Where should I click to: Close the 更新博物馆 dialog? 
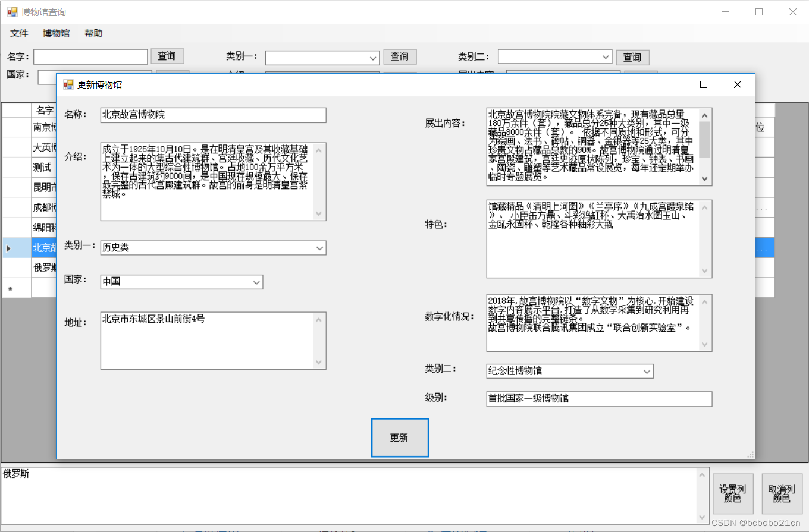tap(738, 84)
